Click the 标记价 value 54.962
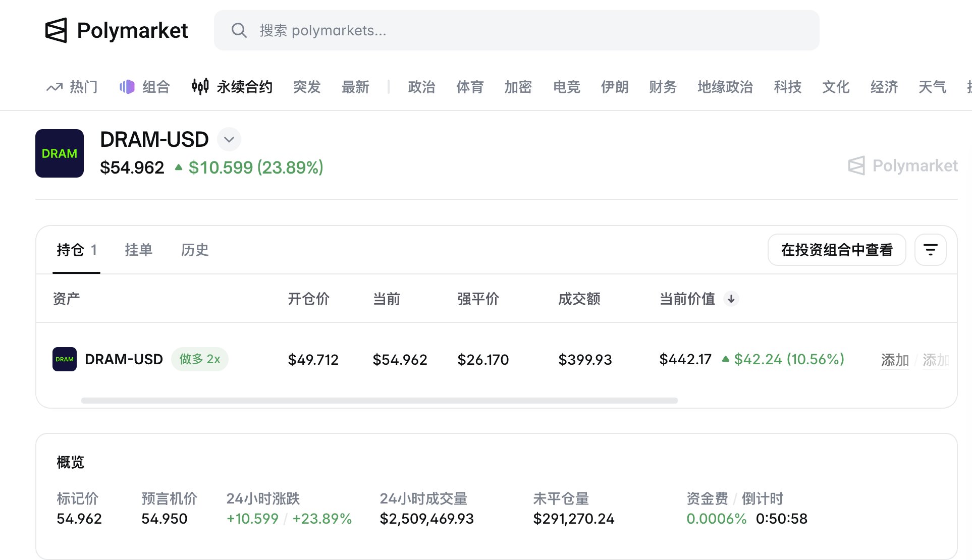The width and height of the screenshot is (972, 560). point(79,519)
